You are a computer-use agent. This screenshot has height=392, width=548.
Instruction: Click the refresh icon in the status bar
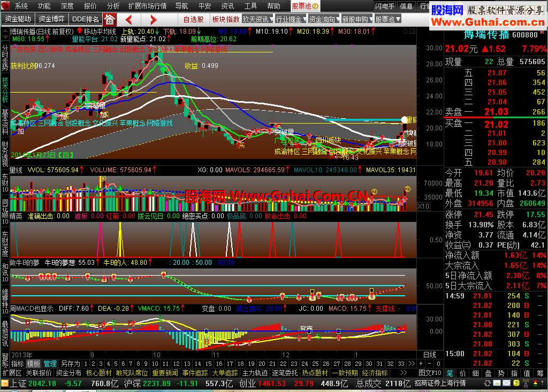coord(488,383)
